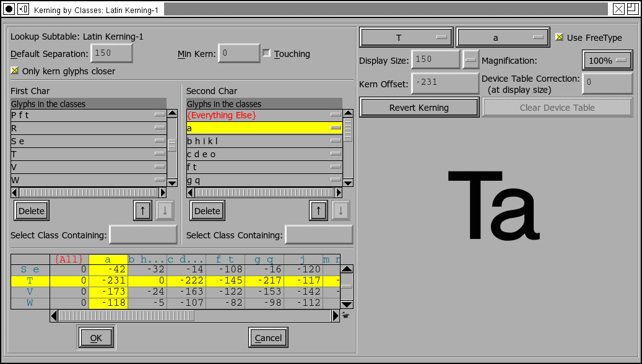Open window menu icon in title bar
Image resolution: width=642 pixels, height=364 pixels.
point(9,9)
